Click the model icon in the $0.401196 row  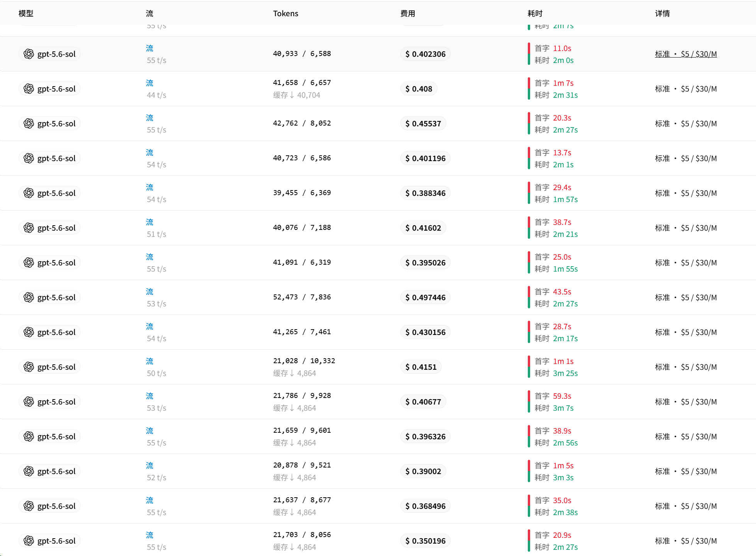29,158
